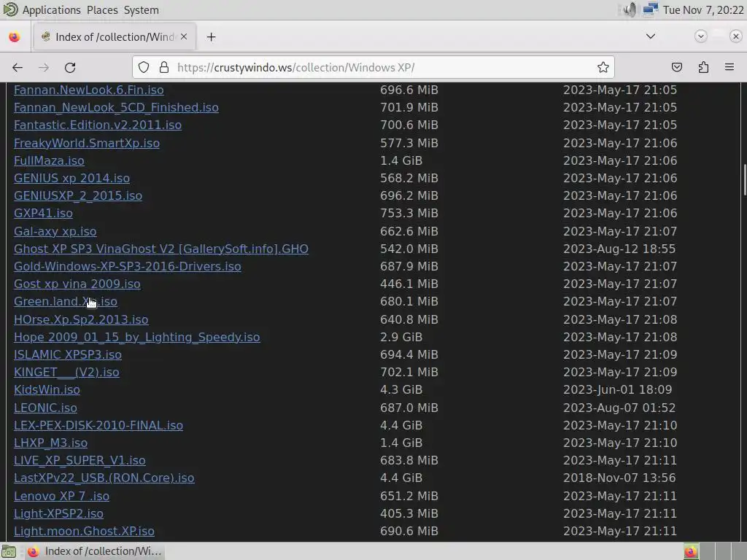
Task: Select date 2023-Aug-07 01:52
Action: coord(619,408)
